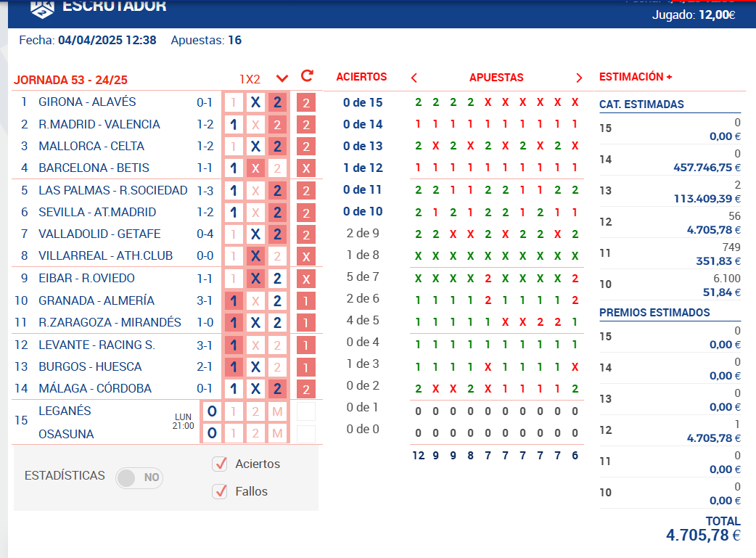Select 1 for R.Madrid - Valencia

pos(234,125)
